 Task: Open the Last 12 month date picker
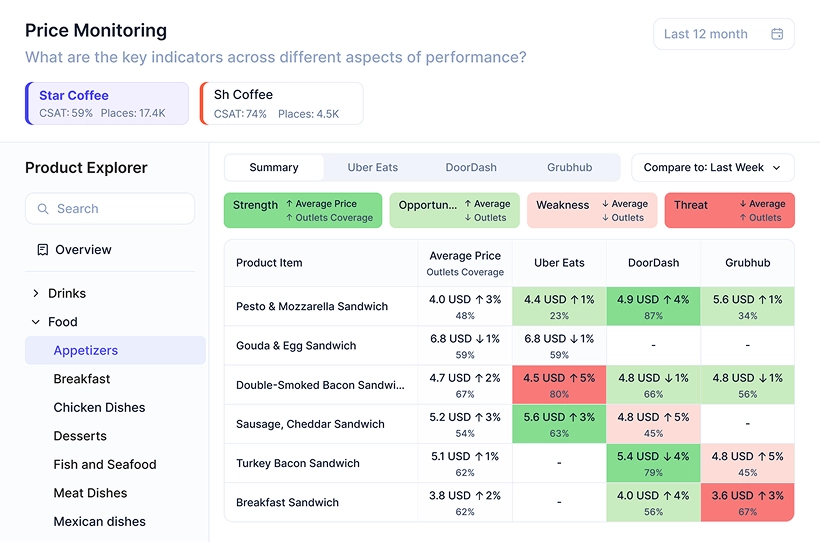[x=723, y=34]
